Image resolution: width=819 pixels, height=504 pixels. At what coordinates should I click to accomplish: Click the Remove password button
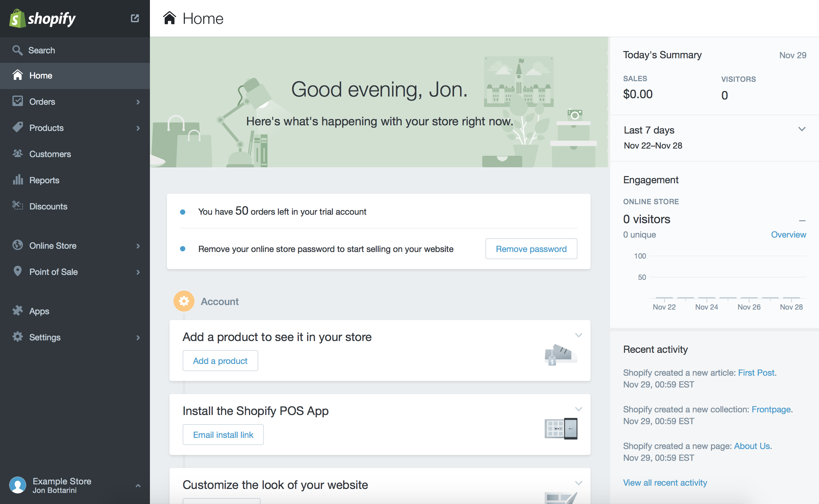coord(531,249)
